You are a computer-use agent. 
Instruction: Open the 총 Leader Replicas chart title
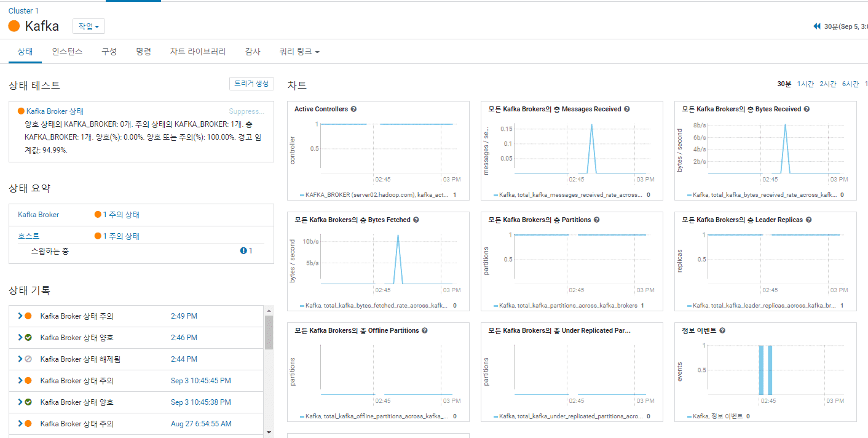click(742, 220)
